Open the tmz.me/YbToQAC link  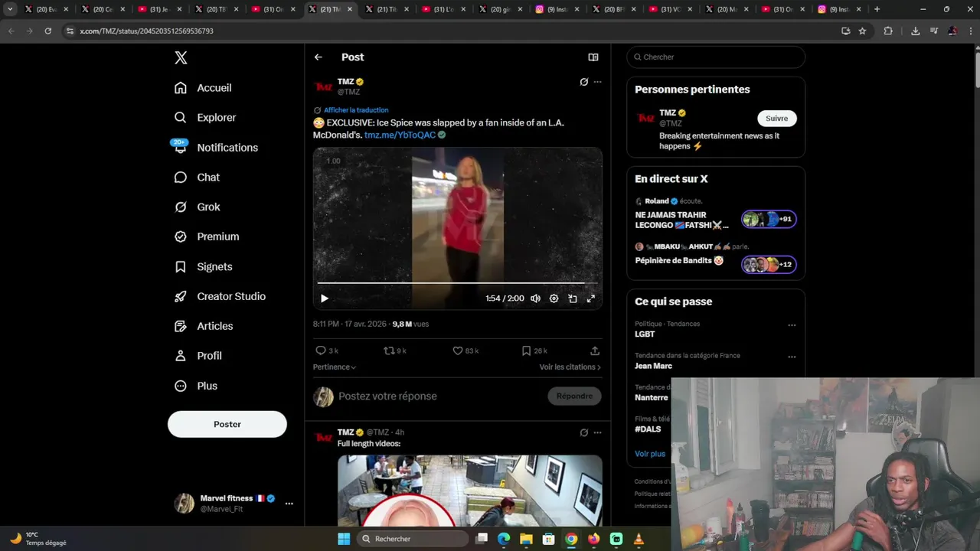(x=400, y=135)
